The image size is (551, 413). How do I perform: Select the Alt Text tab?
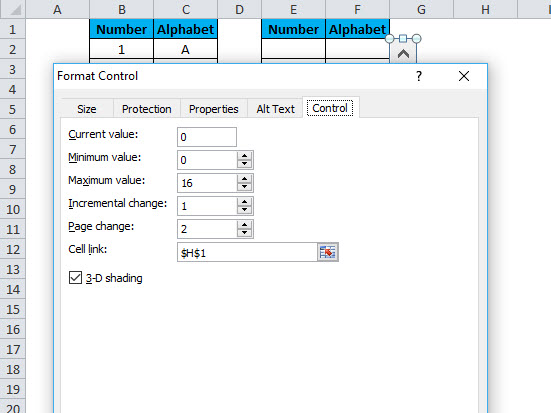(x=276, y=109)
